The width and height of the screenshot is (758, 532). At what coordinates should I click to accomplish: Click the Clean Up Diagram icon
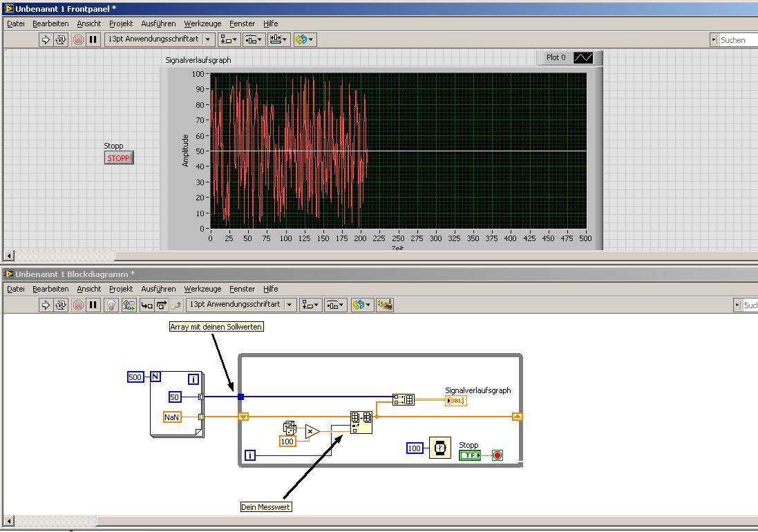(385, 305)
